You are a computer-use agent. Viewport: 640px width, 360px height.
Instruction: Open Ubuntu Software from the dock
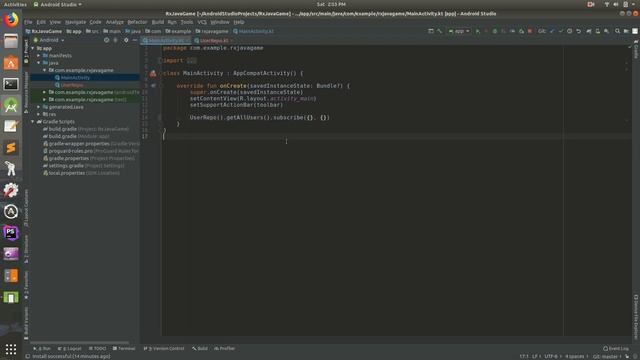click(x=11, y=63)
